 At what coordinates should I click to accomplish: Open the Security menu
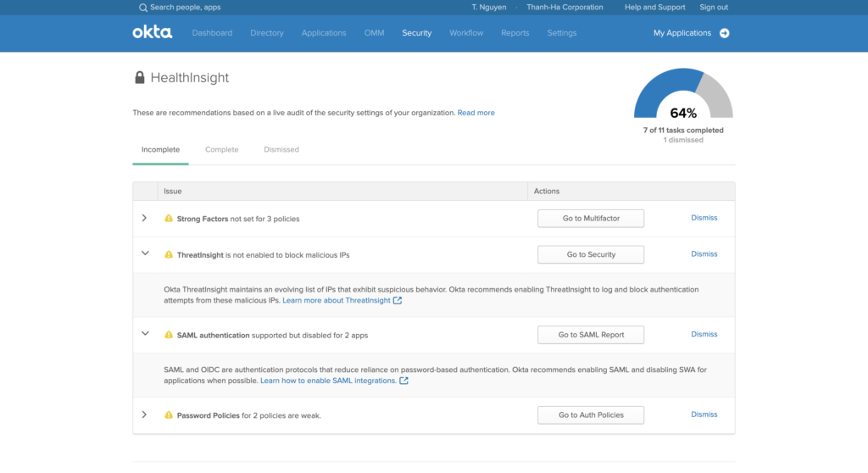tap(417, 33)
